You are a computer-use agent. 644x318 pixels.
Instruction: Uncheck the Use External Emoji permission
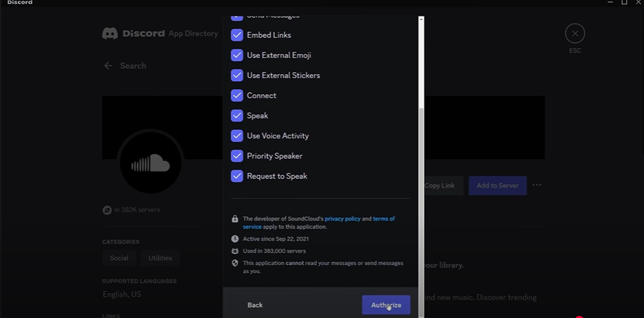coord(237,55)
